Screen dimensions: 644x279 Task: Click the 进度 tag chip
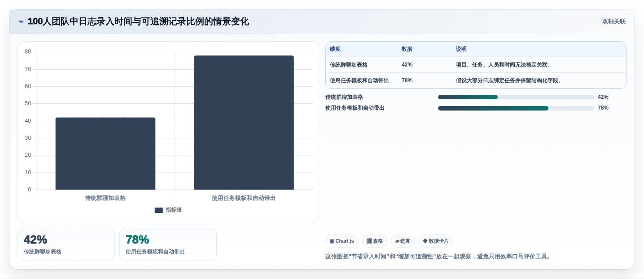(x=403, y=241)
